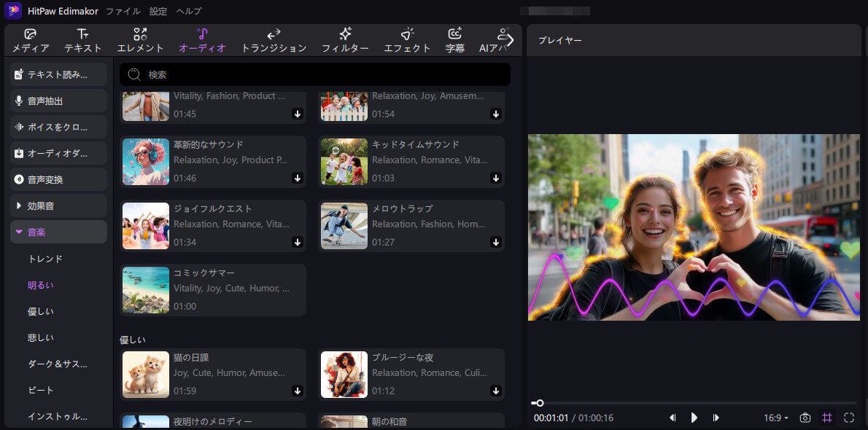
Task: Download the 革新的なサウンド track
Action: (x=298, y=178)
